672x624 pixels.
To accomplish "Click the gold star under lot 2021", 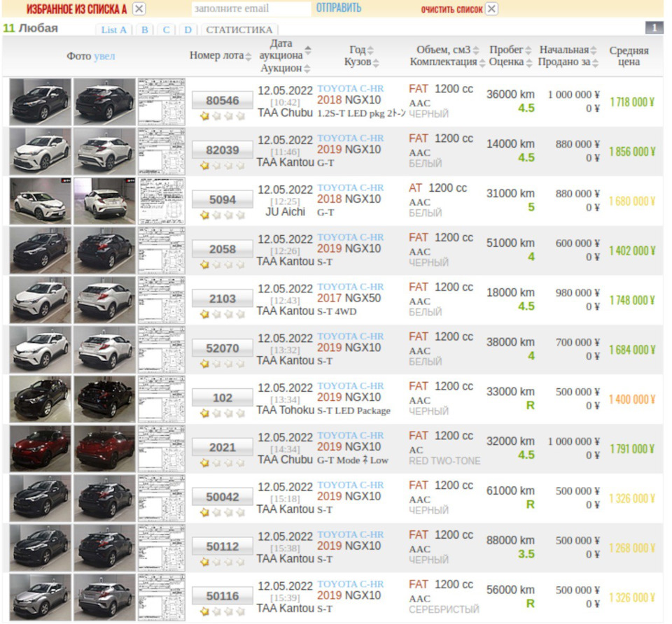I will (x=205, y=462).
